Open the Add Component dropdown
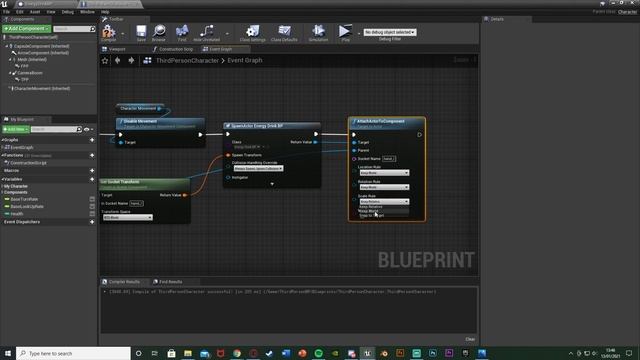Image resolution: width=640 pixels, height=360 pixels. [27, 29]
